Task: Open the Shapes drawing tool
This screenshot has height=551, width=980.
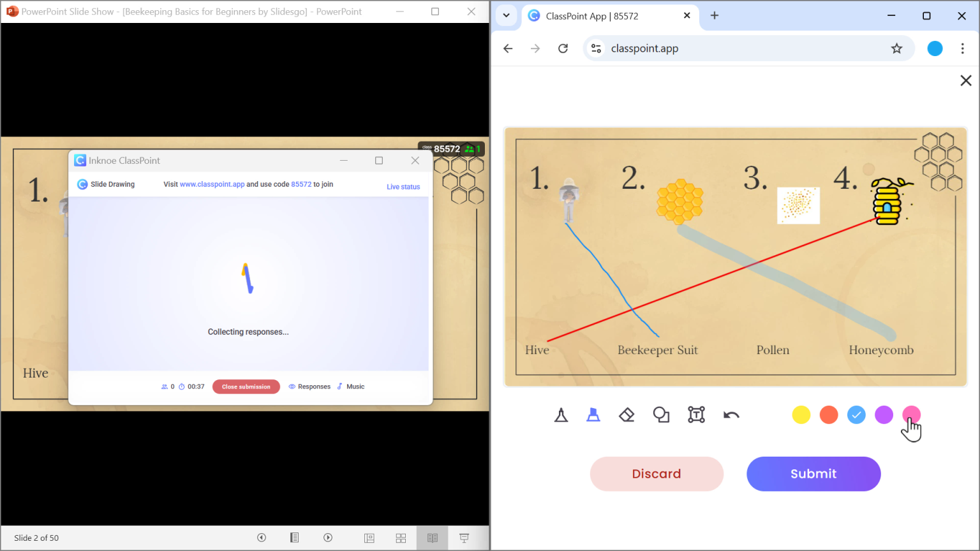Action: 661,415
